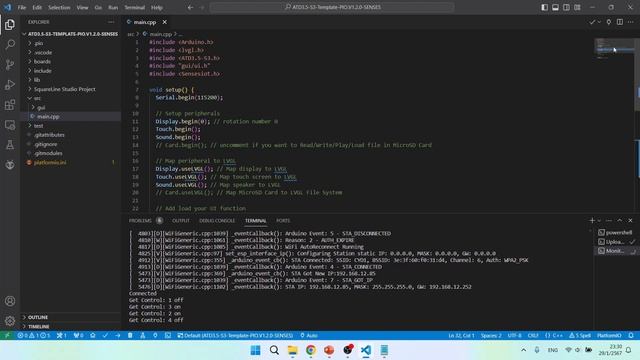Switch to the DEBUG CONSOLE tab
640x360 pixels.
(x=217, y=220)
